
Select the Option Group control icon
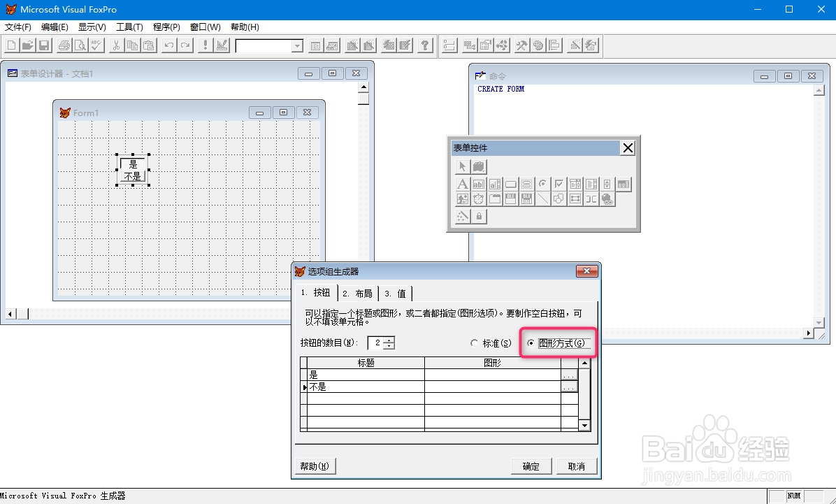tap(542, 184)
